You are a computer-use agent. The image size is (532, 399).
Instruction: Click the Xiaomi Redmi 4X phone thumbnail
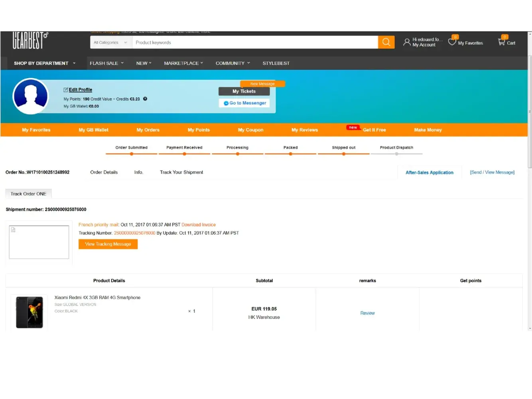click(x=29, y=312)
